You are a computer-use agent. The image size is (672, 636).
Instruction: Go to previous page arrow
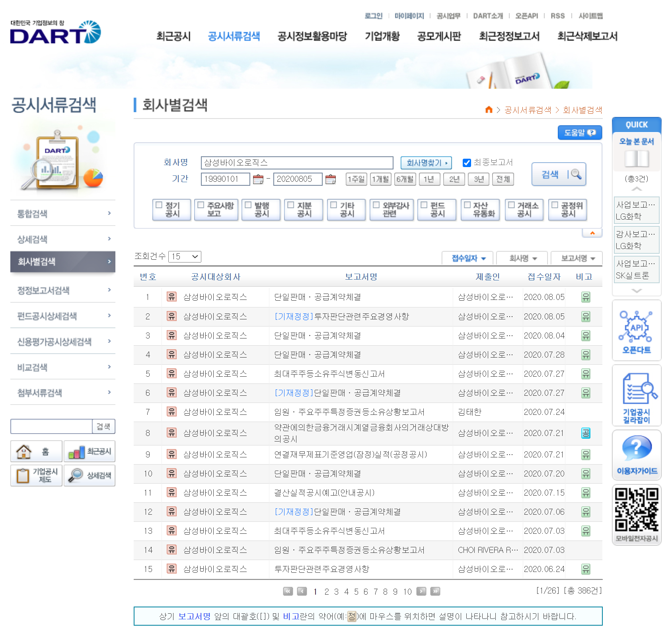pos(302,591)
